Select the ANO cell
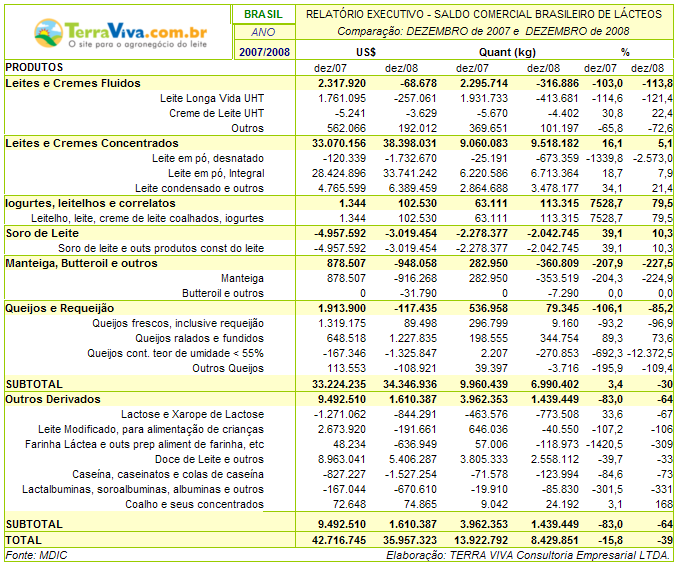681x567 pixels. [263, 32]
